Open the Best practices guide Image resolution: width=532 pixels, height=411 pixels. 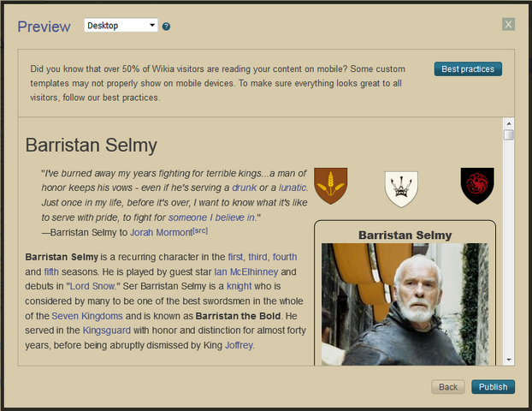tap(468, 69)
